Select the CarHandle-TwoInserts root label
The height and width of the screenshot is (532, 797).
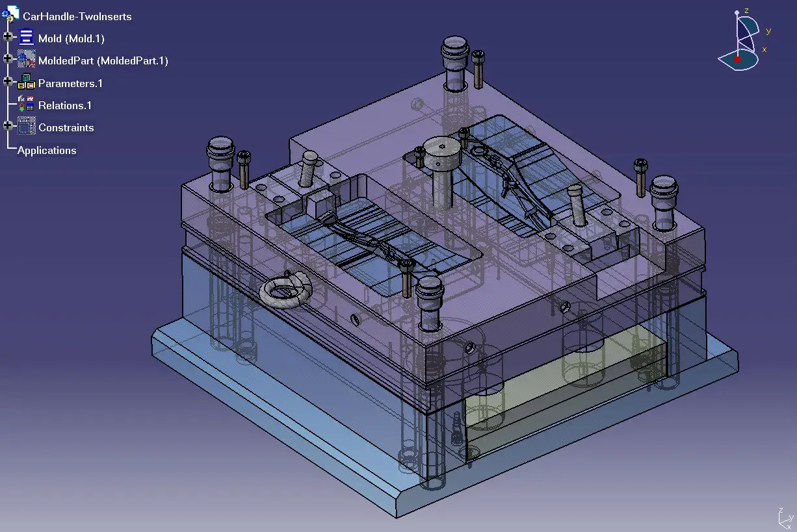[77, 17]
